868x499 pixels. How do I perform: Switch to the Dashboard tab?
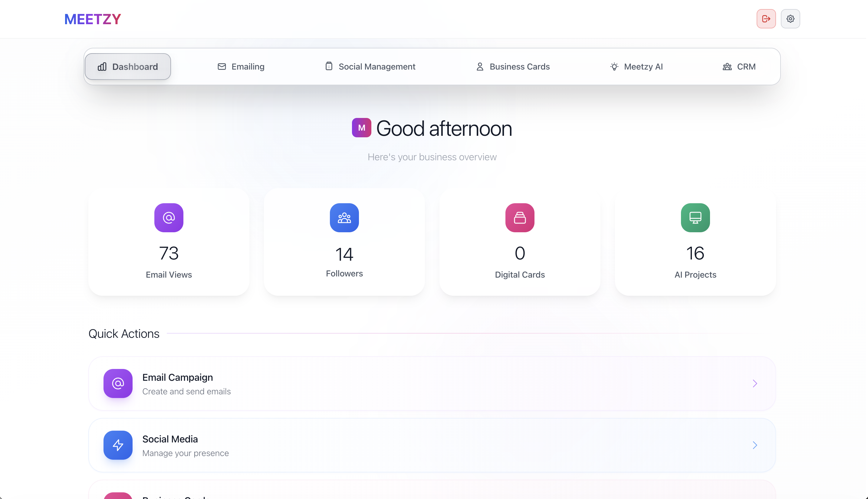128,67
